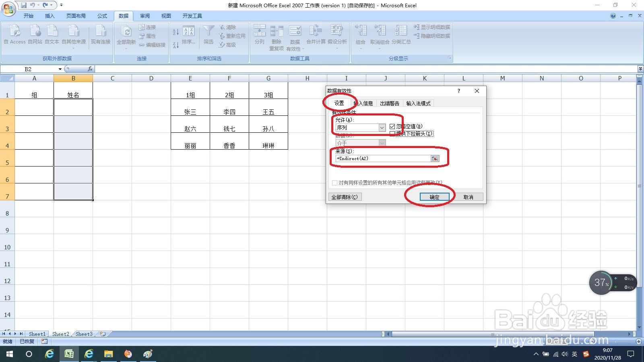Screen dimensions: 644x362
Task: Select cell E2 containing 张三
Action: point(190,107)
